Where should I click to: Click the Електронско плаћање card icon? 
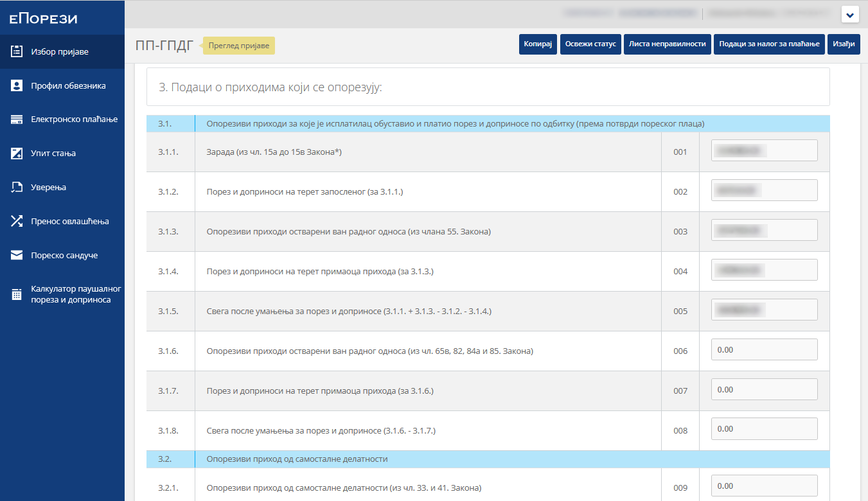point(17,119)
